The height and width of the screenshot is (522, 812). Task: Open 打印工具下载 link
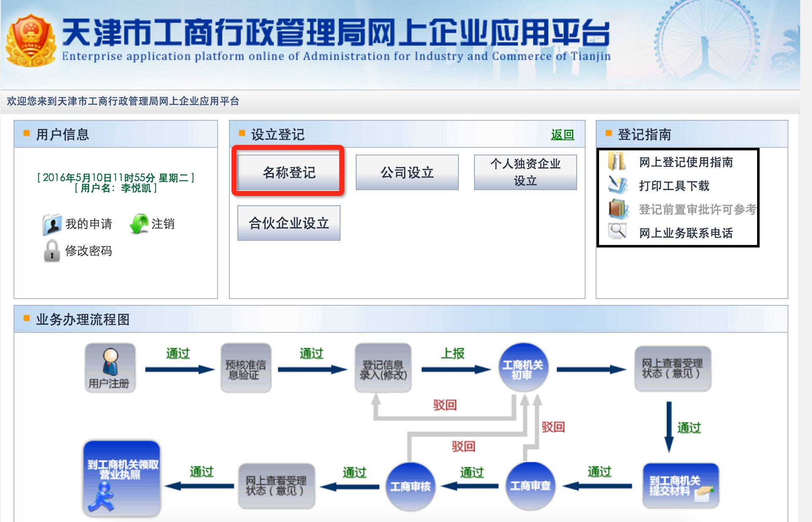click(x=674, y=186)
